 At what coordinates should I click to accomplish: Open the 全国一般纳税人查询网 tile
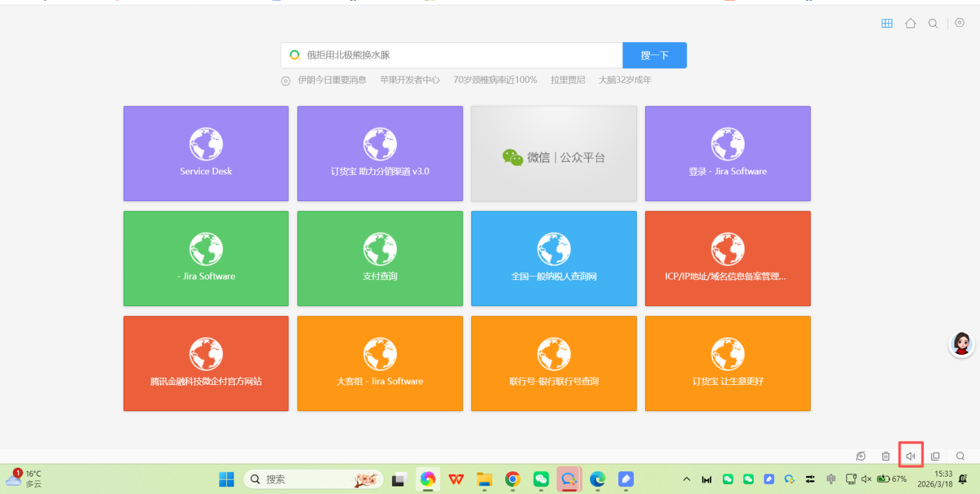click(554, 258)
